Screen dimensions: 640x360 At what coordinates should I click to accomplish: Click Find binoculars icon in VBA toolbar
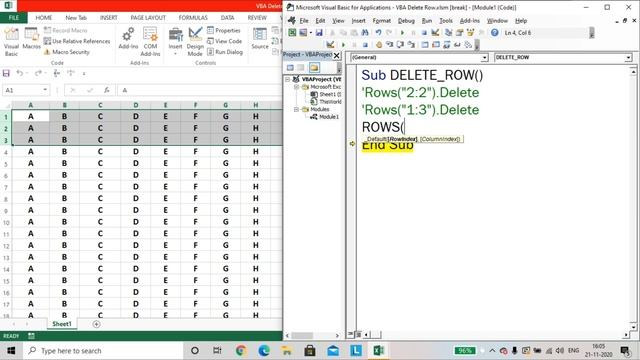click(x=365, y=33)
